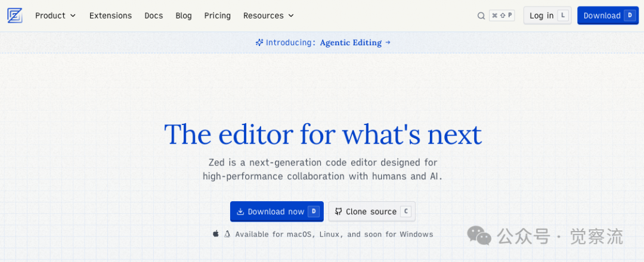Click the search magnifier icon
Image resolution: width=644 pixels, height=262 pixels.
[x=481, y=16]
